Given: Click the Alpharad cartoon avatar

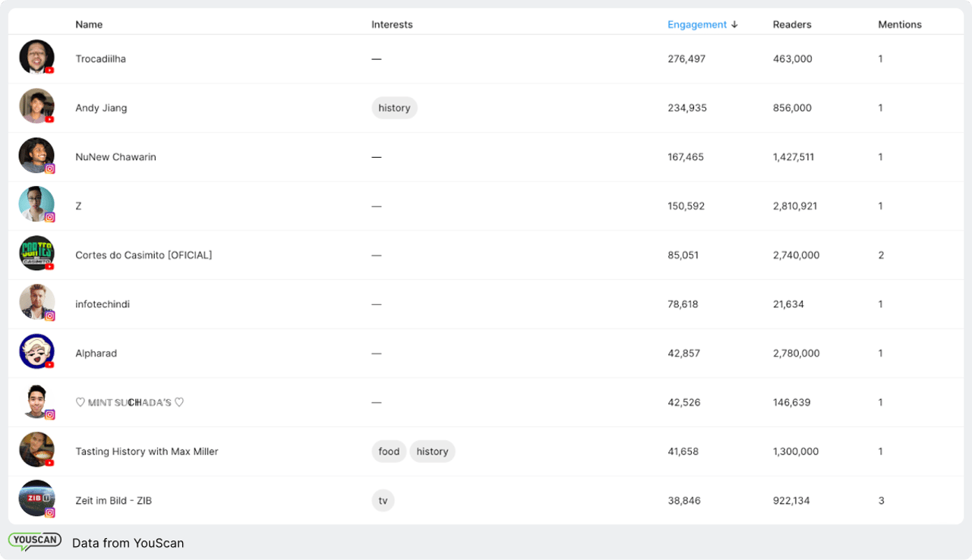Looking at the screenshot, I should point(36,351).
